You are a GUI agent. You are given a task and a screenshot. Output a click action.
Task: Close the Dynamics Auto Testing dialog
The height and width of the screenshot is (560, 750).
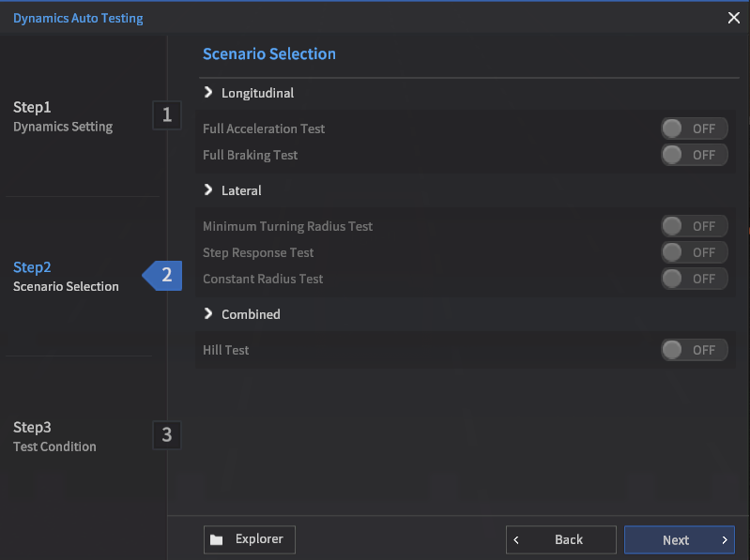[734, 18]
